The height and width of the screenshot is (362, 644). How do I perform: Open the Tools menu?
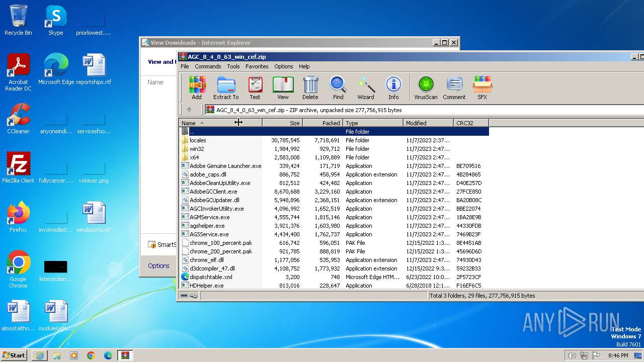pos(233,66)
